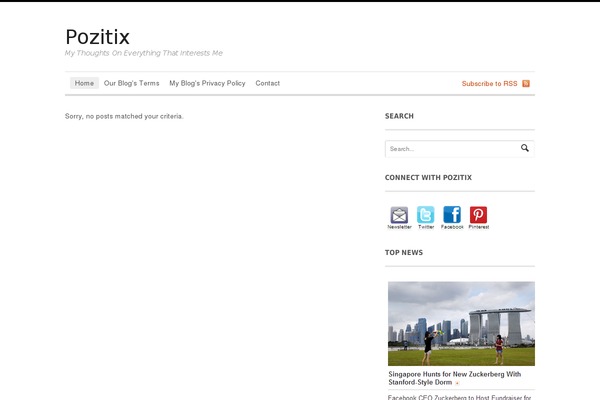Click the Top News heading
The height and width of the screenshot is (400, 600).
click(404, 253)
